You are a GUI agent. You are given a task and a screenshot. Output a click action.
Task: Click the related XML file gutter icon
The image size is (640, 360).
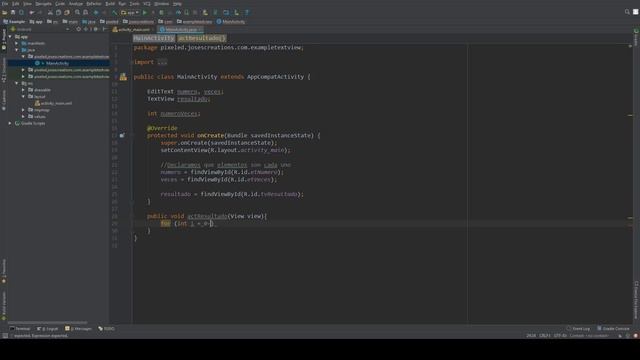pyautogui.click(x=123, y=77)
